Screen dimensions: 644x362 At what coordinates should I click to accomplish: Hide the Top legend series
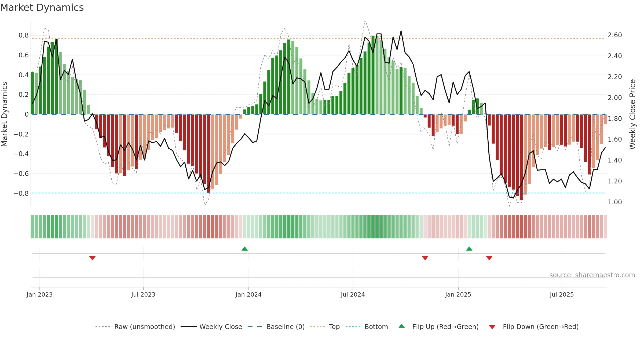pos(325,327)
